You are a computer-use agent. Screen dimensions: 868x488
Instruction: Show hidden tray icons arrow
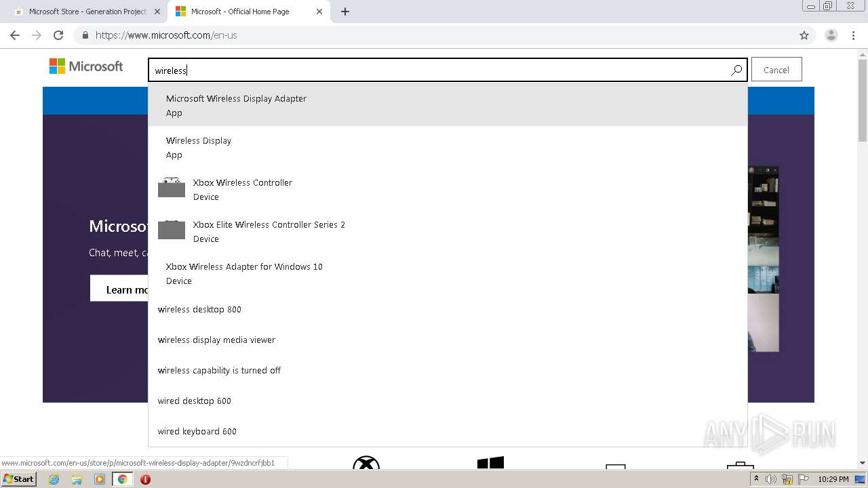pos(756,479)
